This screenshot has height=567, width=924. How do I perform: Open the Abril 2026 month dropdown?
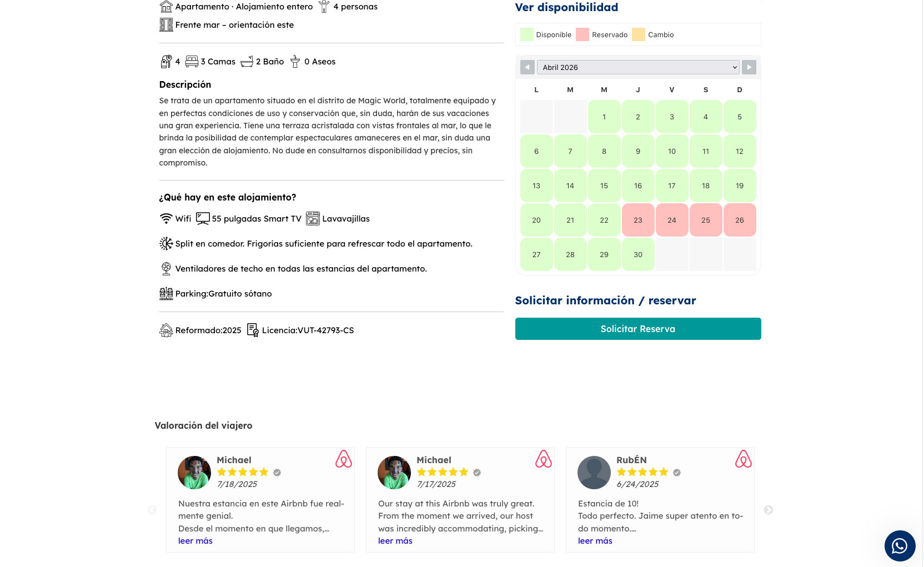(638, 67)
